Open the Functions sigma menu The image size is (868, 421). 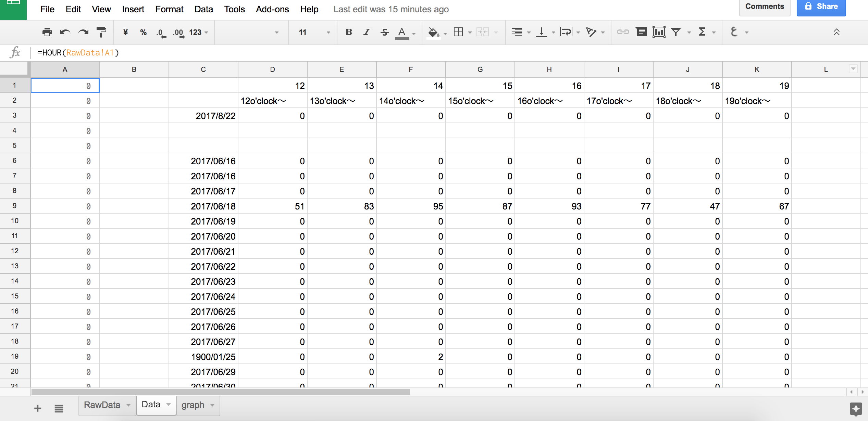tap(702, 32)
